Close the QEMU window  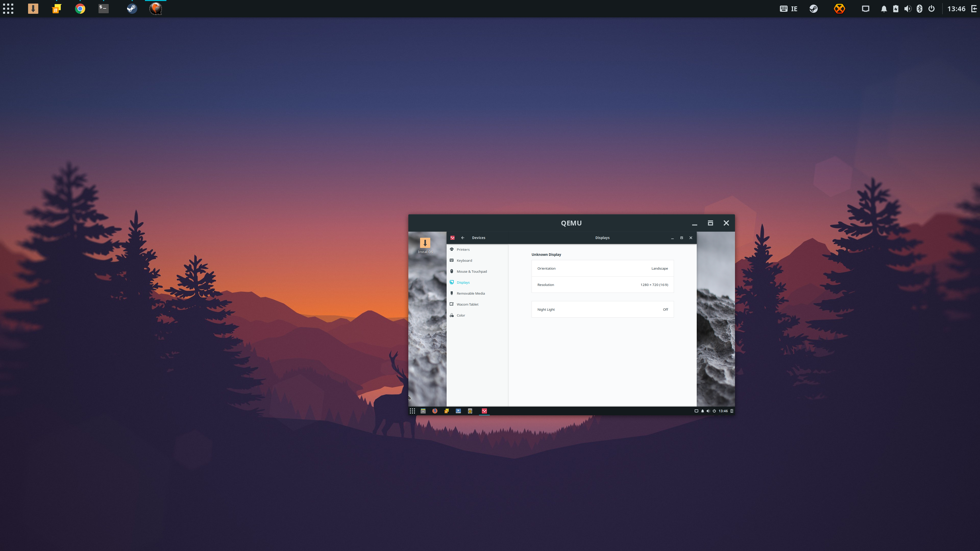(x=726, y=223)
